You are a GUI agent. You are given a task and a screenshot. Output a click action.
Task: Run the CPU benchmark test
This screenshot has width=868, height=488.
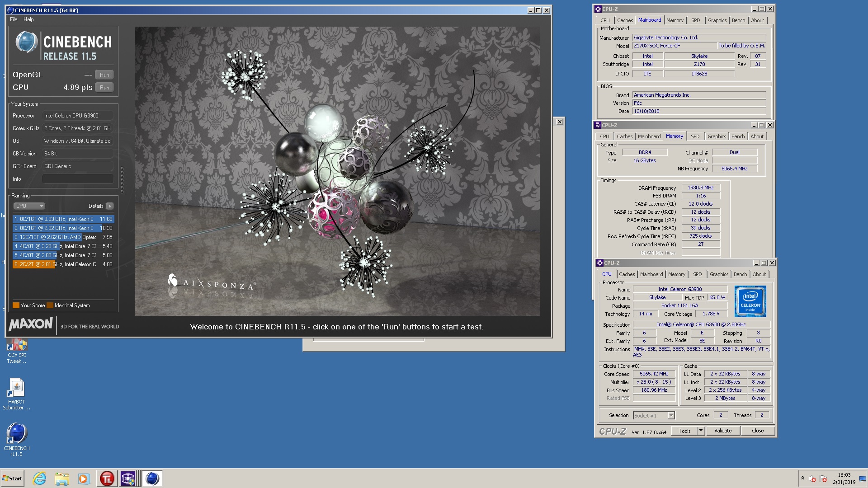click(104, 88)
